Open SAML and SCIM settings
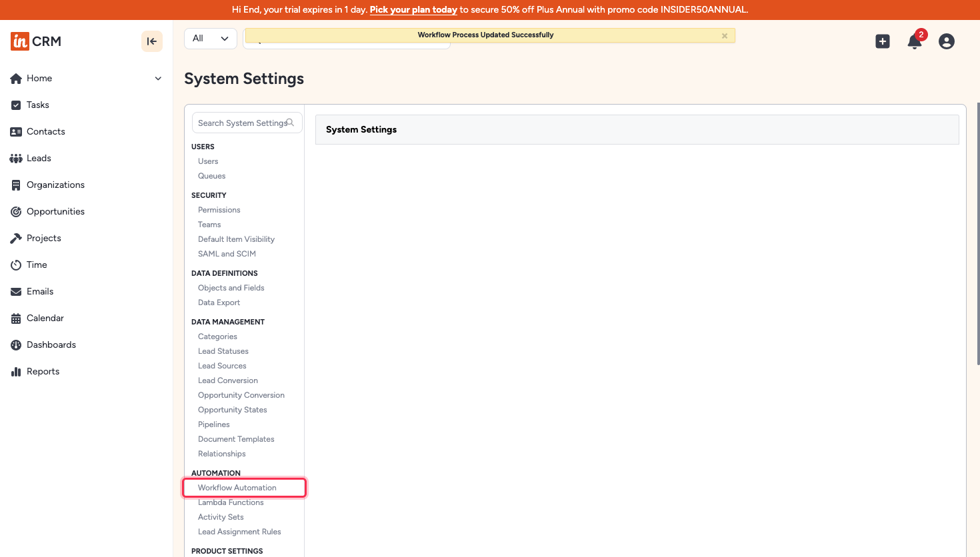 (x=227, y=254)
